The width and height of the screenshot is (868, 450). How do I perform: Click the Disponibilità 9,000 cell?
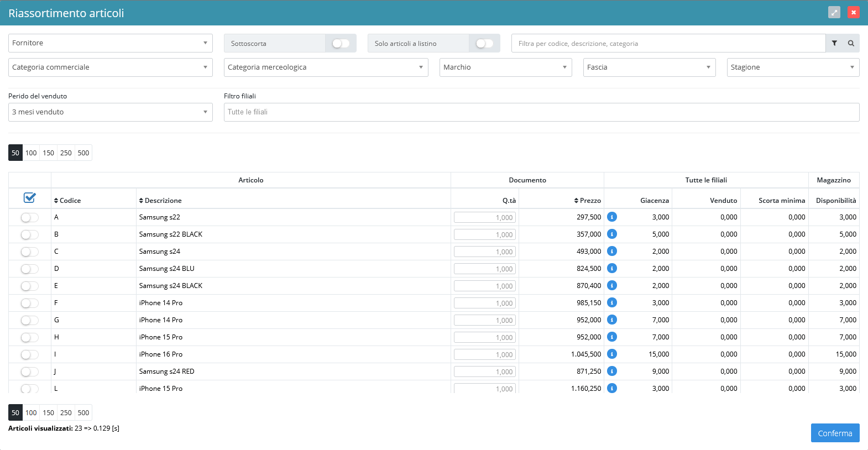[x=848, y=371]
